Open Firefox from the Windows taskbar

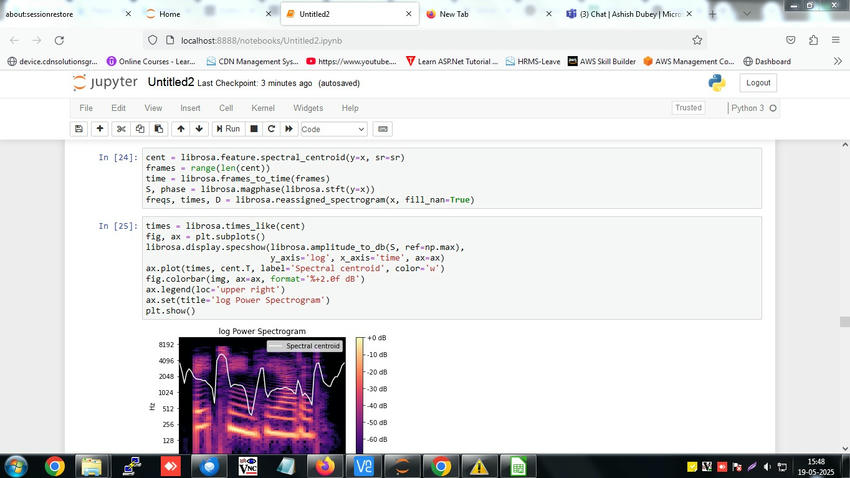click(323, 466)
